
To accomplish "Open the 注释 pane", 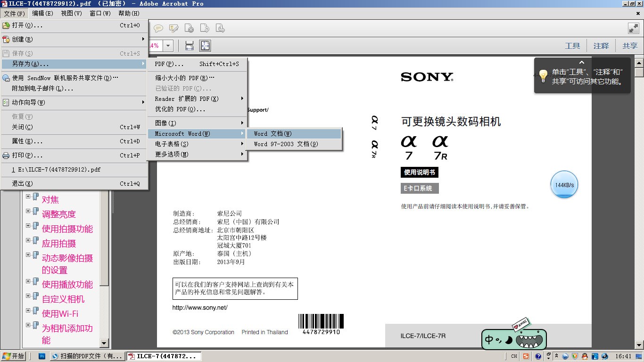I will [x=601, y=46].
